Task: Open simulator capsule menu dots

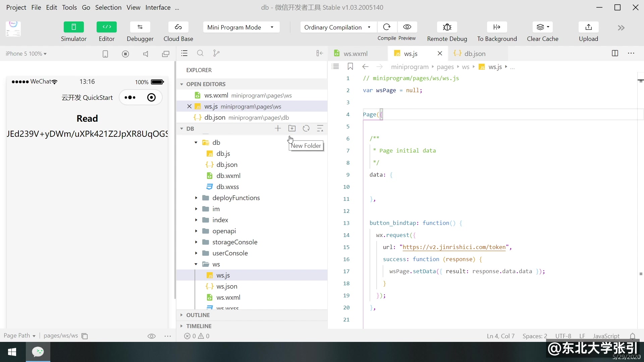Action: pyautogui.click(x=130, y=98)
